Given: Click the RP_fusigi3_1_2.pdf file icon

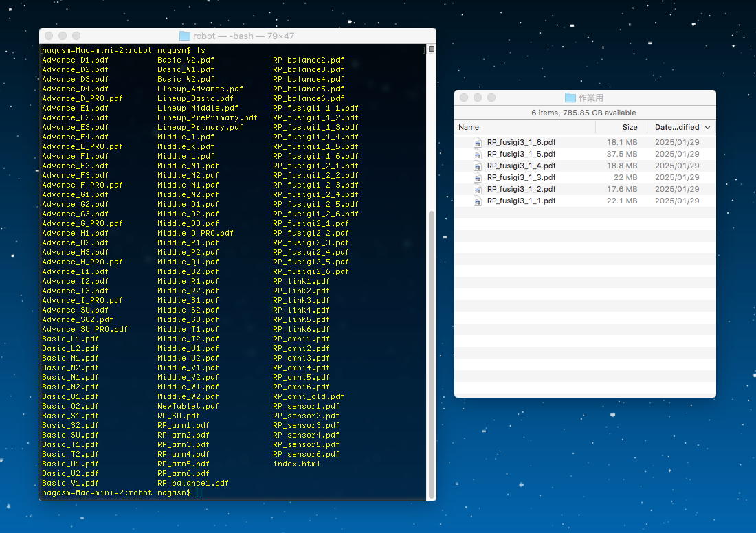Looking at the screenshot, I should coord(478,189).
